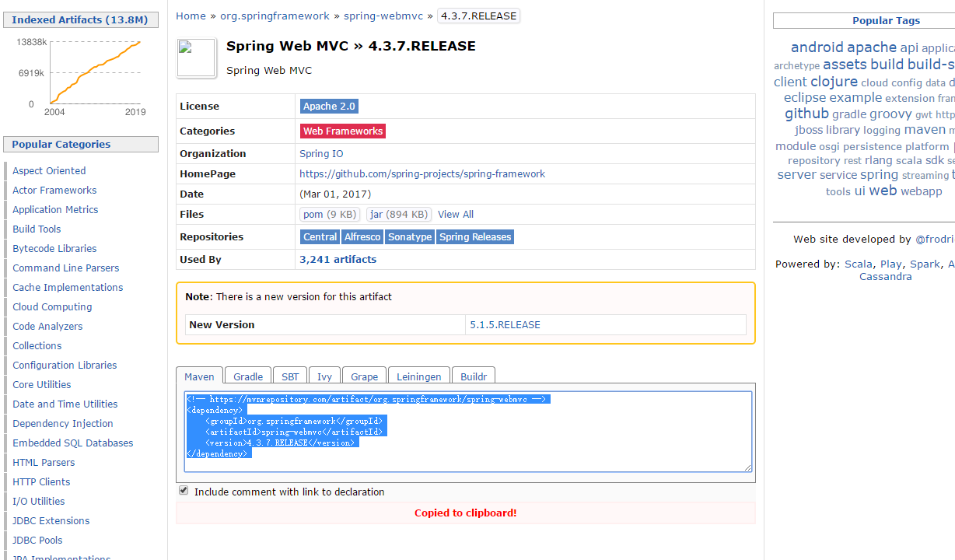Open Command Line Parsers category

click(x=66, y=268)
